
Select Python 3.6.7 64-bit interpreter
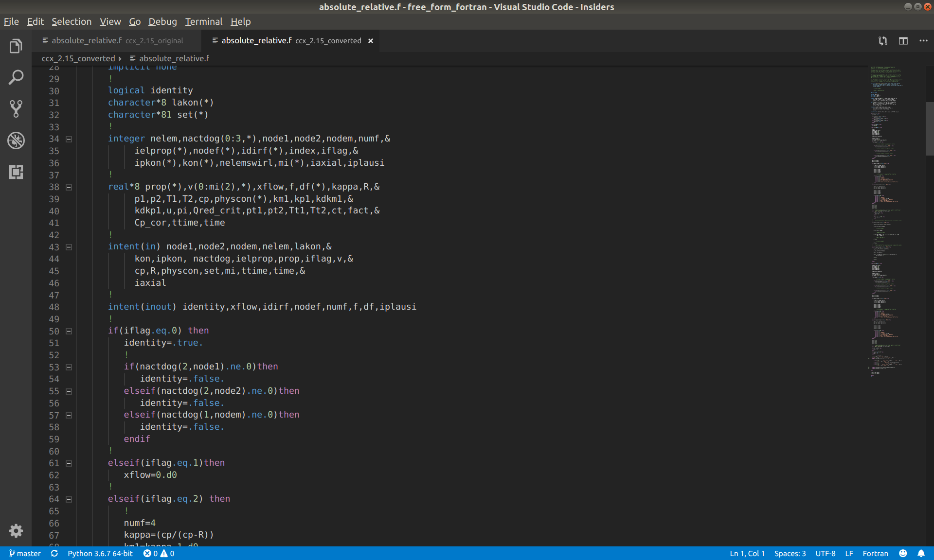(100, 553)
